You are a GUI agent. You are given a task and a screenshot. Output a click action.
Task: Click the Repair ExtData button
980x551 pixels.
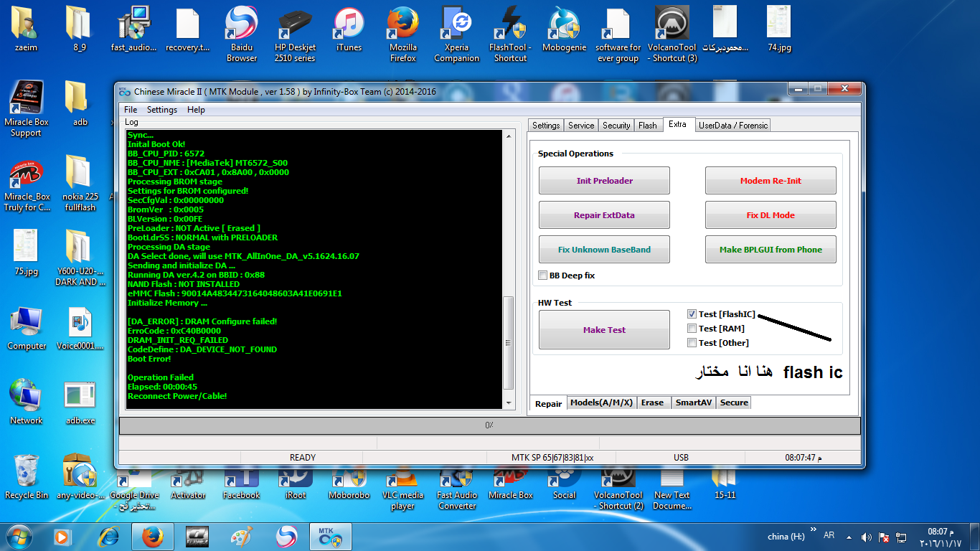point(605,215)
